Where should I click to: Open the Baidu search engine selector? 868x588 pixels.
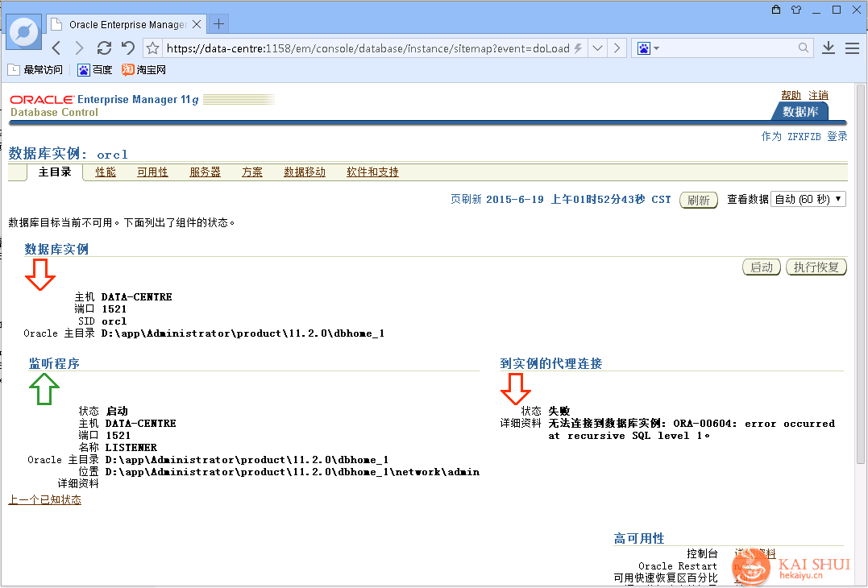(x=647, y=48)
